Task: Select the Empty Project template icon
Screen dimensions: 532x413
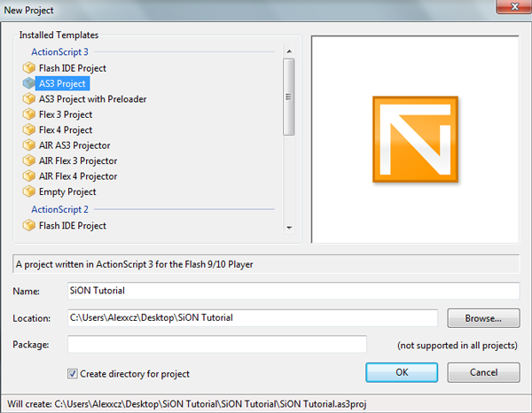Action: (29, 191)
